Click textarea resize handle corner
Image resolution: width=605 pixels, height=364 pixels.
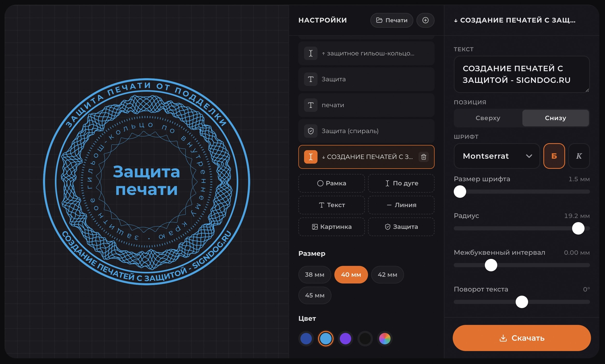click(x=587, y=90)
